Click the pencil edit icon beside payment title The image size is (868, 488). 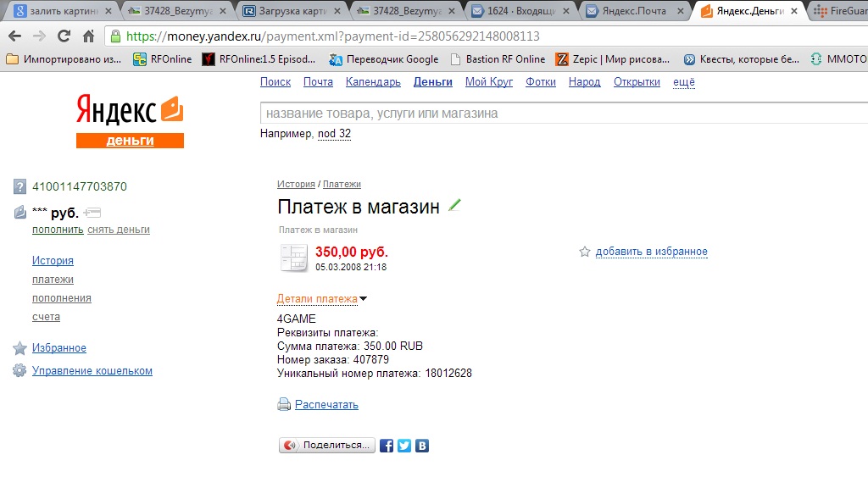pyautogui.click(x=454, y=205)
